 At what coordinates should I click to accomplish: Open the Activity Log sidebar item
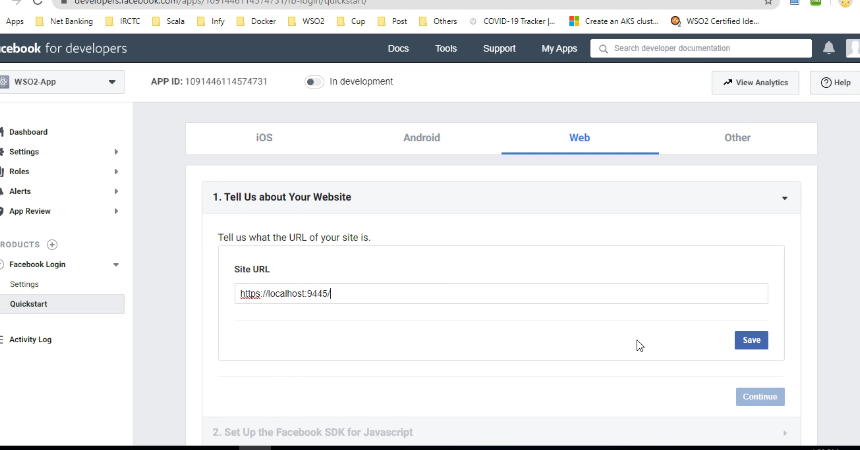[x=30, y=340]
